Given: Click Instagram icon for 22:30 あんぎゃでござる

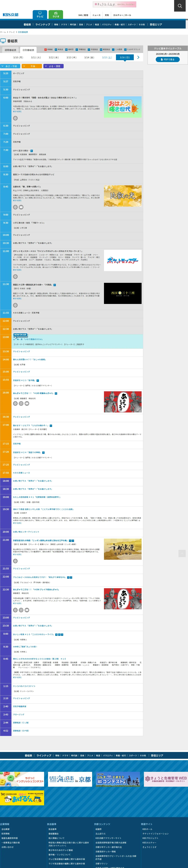Looking at the screenshot, I should (21, 610).
